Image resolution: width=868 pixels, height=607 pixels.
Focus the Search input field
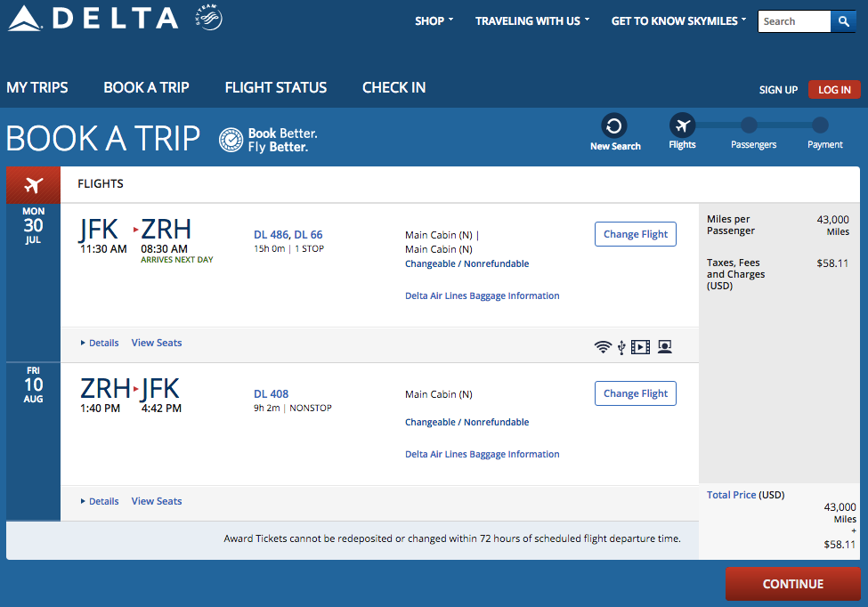pyautogui.click(x=794, y=21)
